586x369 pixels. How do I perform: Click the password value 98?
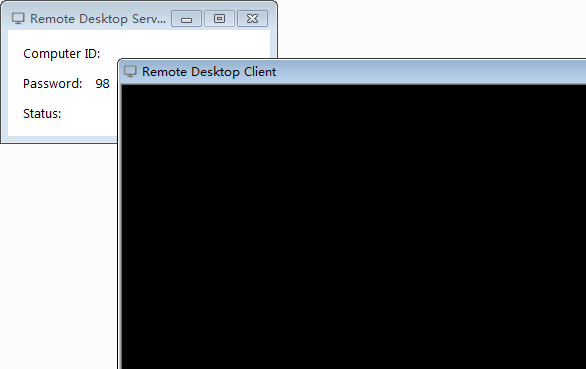coord(102,84)
